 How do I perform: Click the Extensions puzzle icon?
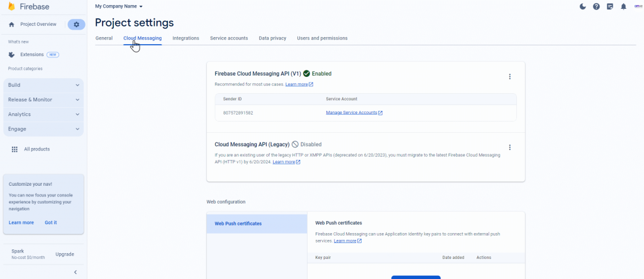coord(11,55)
